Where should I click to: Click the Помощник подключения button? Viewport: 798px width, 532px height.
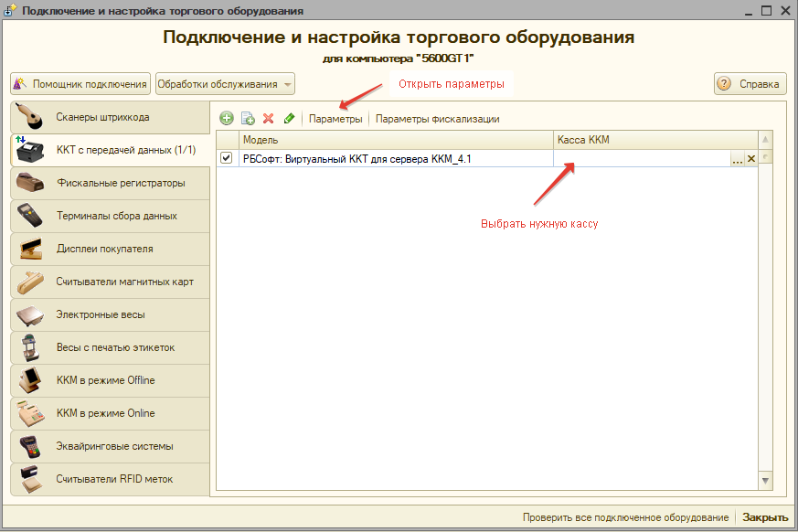click(x=80, y=84)
